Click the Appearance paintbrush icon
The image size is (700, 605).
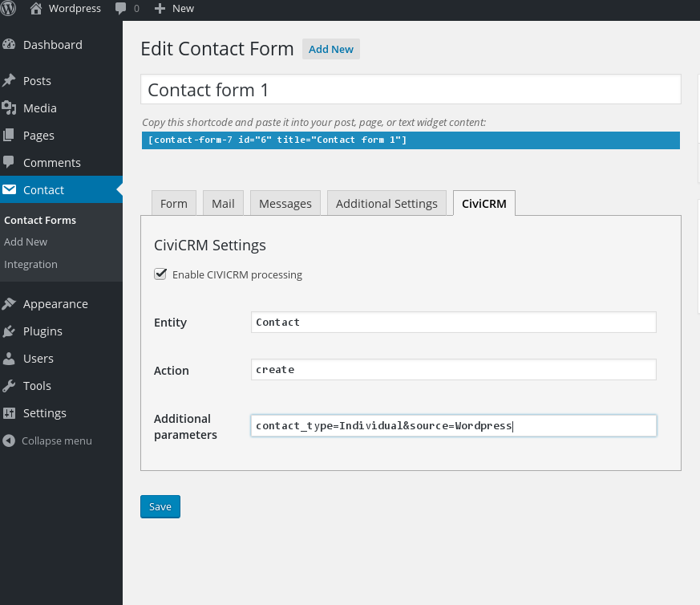(x=9, y=304)
